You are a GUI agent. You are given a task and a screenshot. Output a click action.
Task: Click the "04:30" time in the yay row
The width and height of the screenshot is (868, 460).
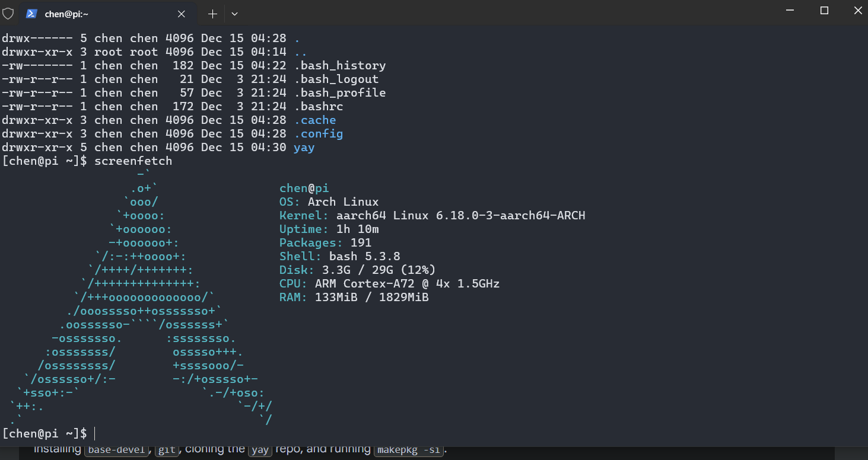click(x=269, y=148)
